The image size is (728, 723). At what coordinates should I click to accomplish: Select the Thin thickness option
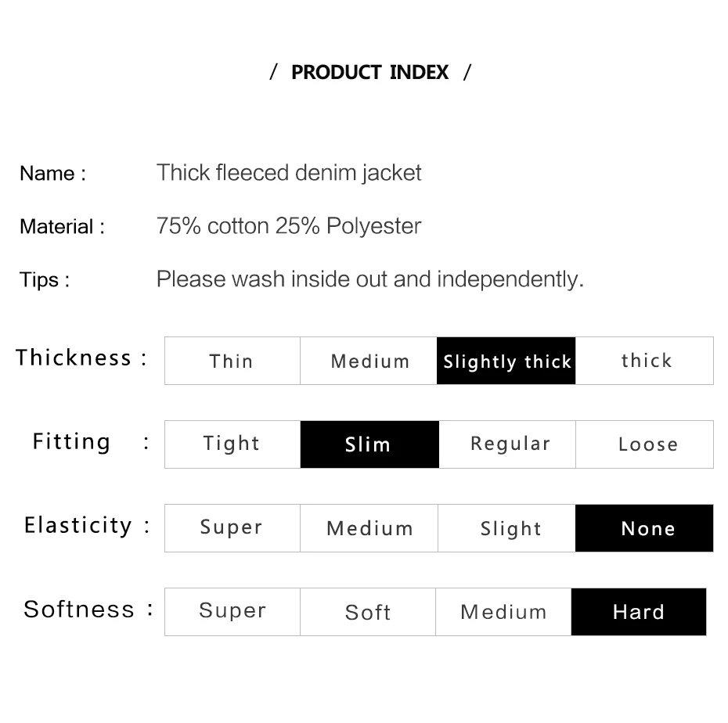coord(232,361)
